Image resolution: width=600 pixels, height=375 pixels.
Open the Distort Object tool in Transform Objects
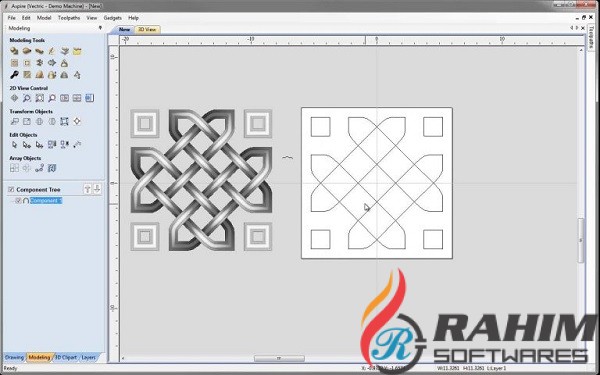pos(65,121)
